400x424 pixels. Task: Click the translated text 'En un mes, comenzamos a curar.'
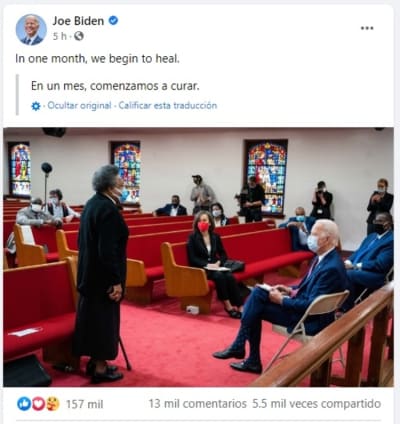(x=115, y=86)
